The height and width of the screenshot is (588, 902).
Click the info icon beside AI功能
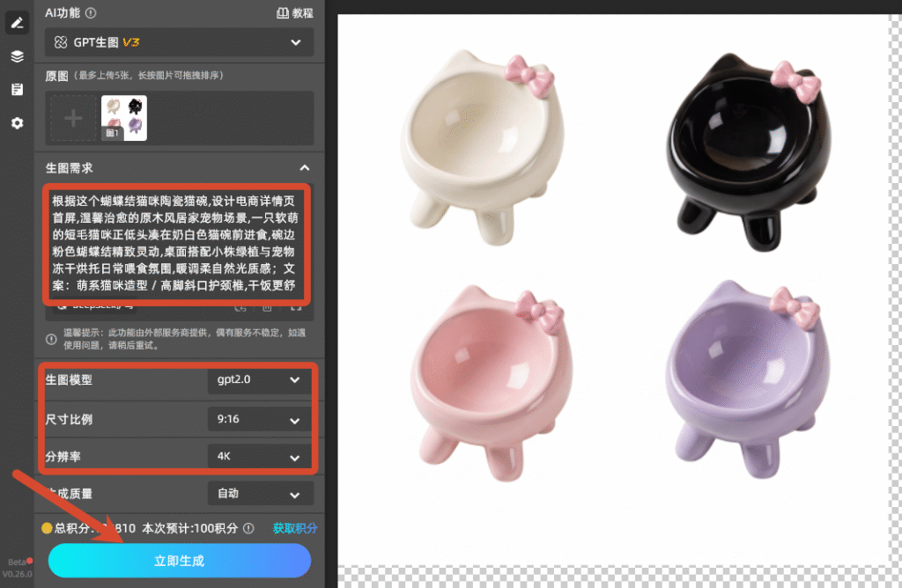[91, 12]
